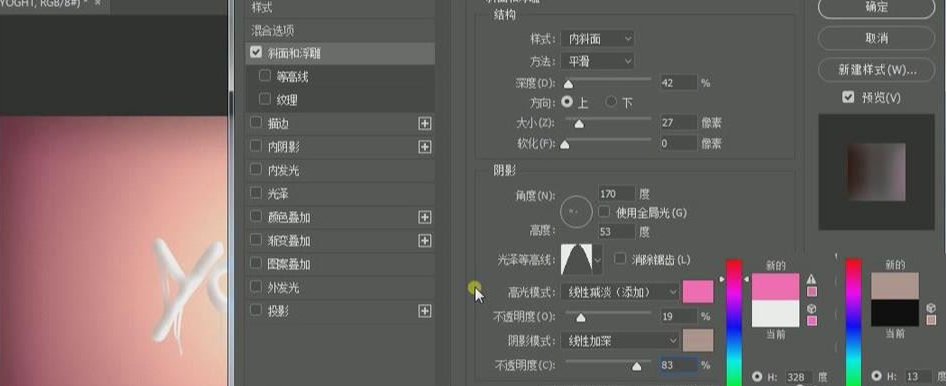
Task: Open 高光模式 dropdown showing 线性减淡（添加）
Action: pyautogui.click(x=620, y=292)
